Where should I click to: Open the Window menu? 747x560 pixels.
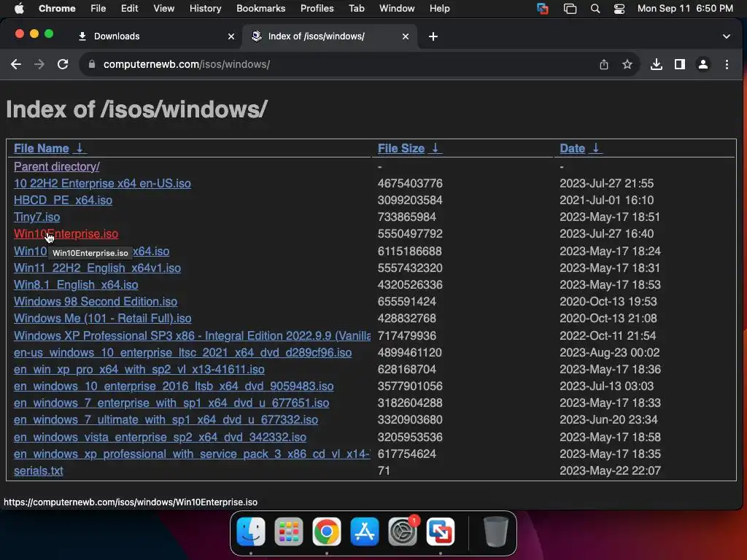click(x=397, y=8)
